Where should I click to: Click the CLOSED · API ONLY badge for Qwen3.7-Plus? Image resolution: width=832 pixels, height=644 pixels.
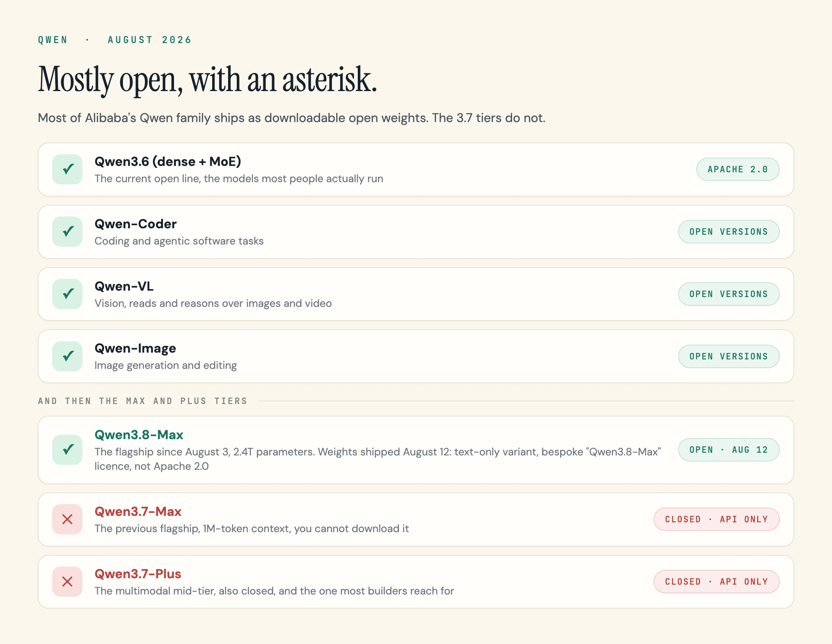716,582
